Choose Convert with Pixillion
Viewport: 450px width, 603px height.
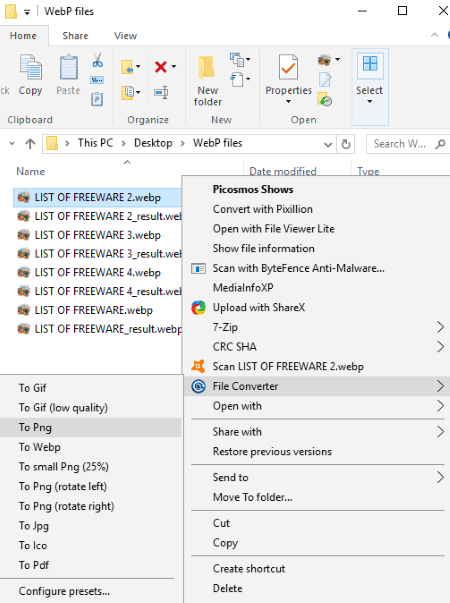(263, 209)
